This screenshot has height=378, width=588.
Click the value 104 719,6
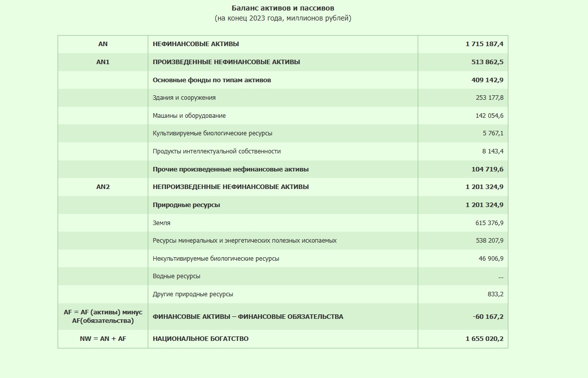pos(487,169)
